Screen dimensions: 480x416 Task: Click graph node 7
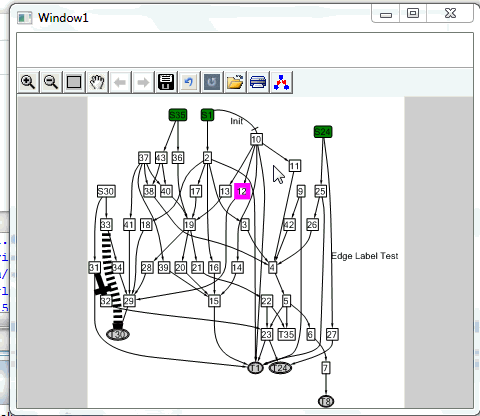click(326, 368)
